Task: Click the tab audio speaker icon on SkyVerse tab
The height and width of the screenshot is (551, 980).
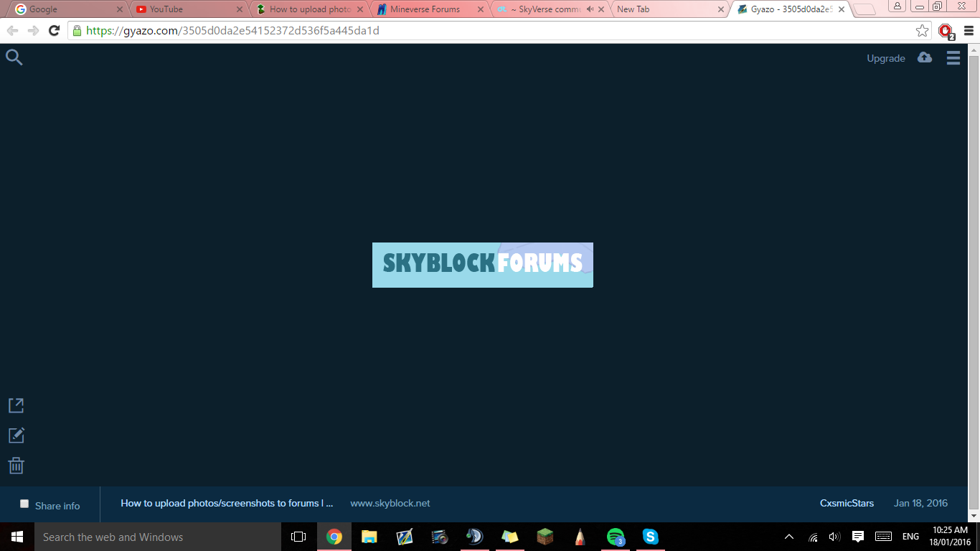Action: 590,9
